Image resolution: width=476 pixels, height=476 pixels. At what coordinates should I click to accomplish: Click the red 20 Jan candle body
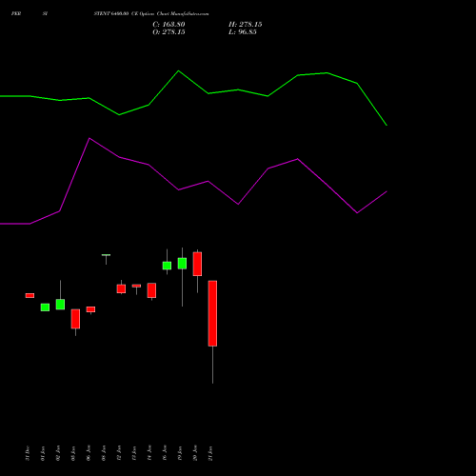(197, 264)
